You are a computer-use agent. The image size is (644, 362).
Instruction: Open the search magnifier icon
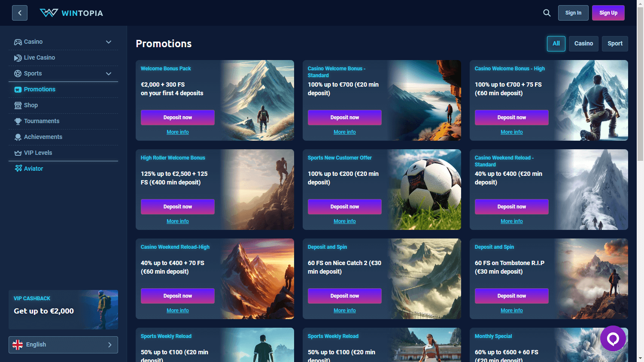click(x=547, y=13)
